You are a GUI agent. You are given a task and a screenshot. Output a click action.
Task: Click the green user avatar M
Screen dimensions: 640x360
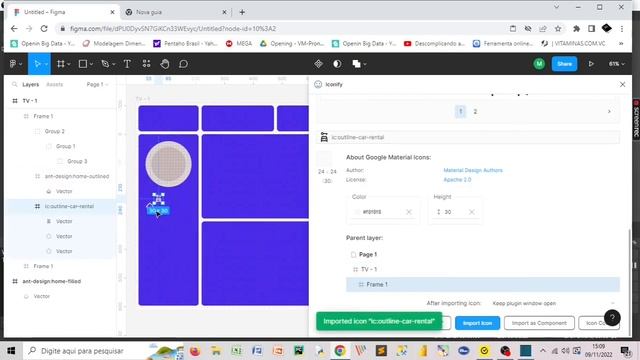539,64
